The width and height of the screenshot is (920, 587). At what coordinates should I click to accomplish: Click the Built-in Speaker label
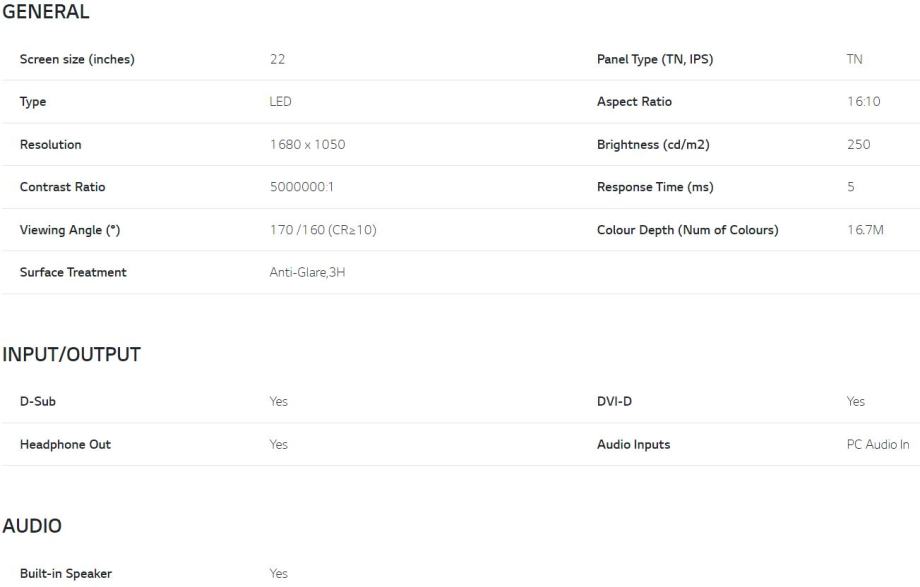[66, 574]
